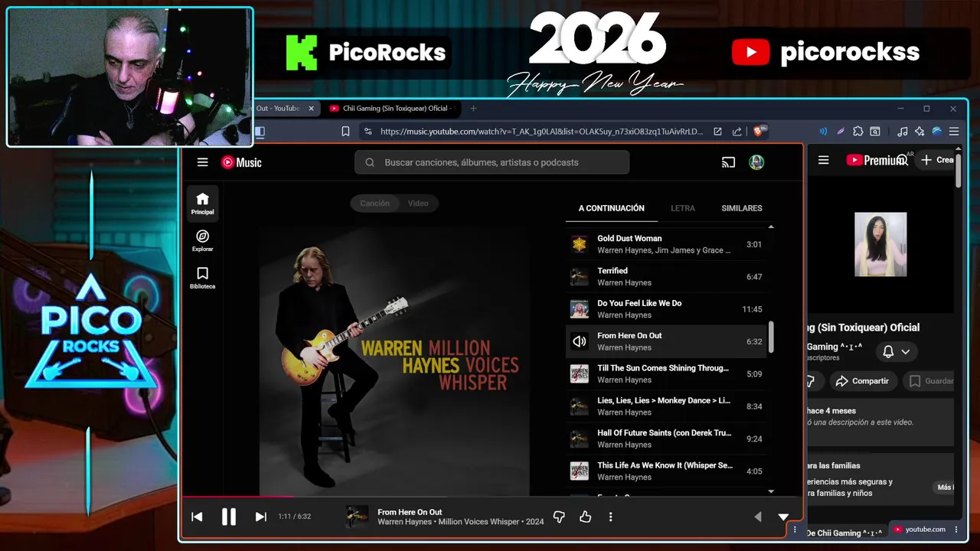Play Gold Dust Woman from queue
The image size is (980, 551).
click(x=668, y=244)
